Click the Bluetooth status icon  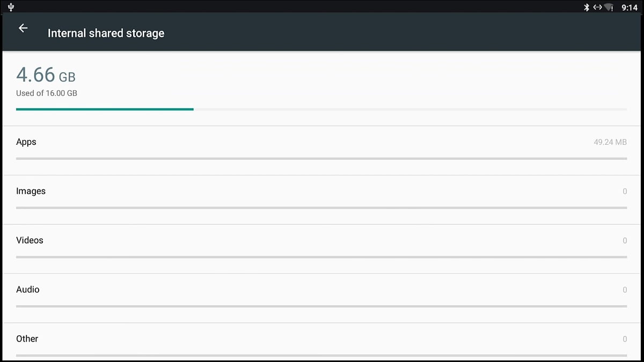(587, 8)
